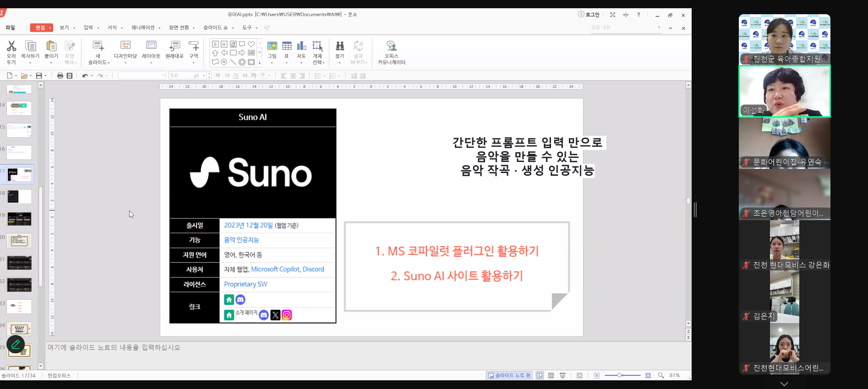Click the zoom magnifier icon in status bar

pos(661,375)
